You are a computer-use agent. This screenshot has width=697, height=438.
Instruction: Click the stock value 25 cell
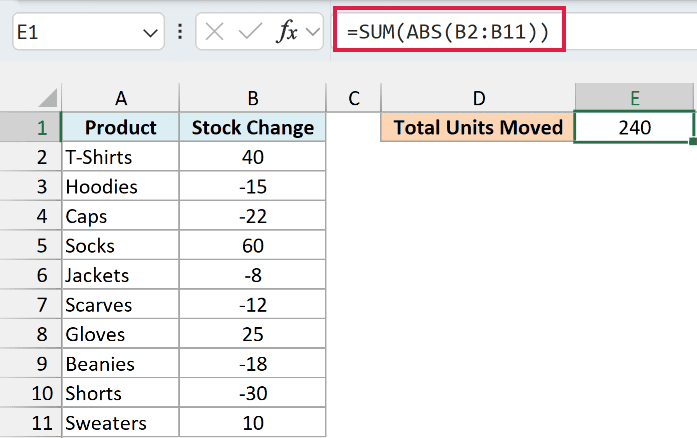[252, 334]
